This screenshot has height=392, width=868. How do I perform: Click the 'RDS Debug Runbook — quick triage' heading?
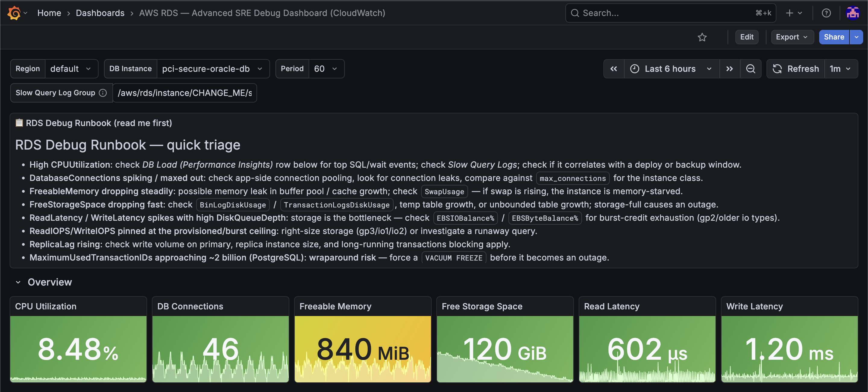tap(128, 145)
